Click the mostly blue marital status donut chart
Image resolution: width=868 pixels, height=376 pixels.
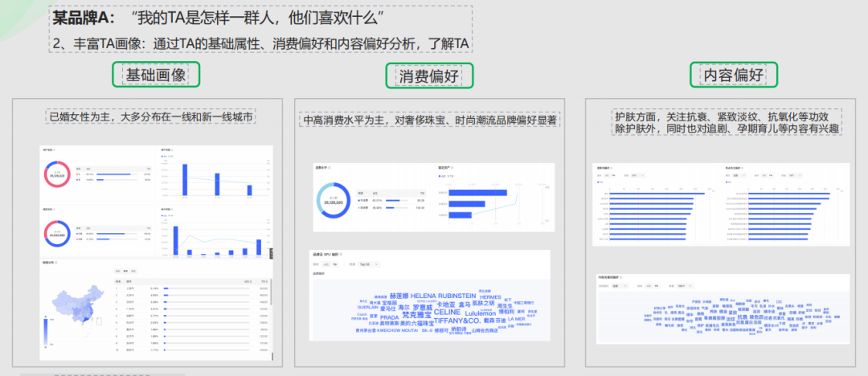click(x=58, y=234)
